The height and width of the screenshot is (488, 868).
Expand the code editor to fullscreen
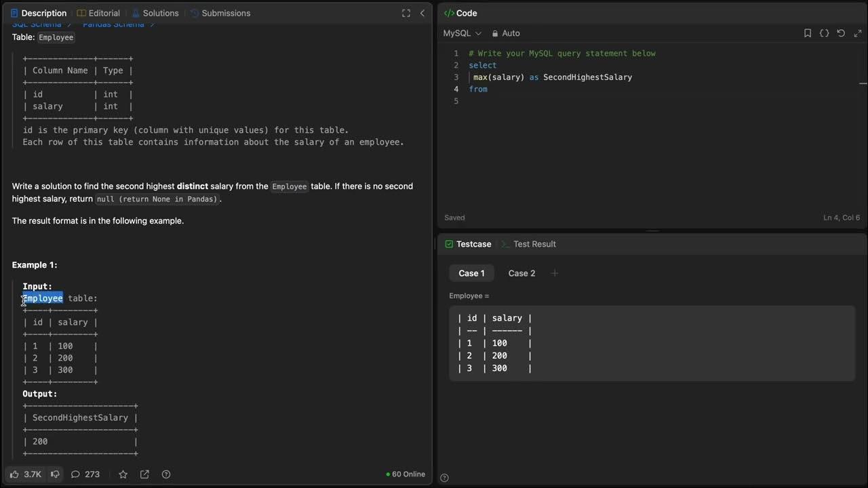(x=857, y=33)
